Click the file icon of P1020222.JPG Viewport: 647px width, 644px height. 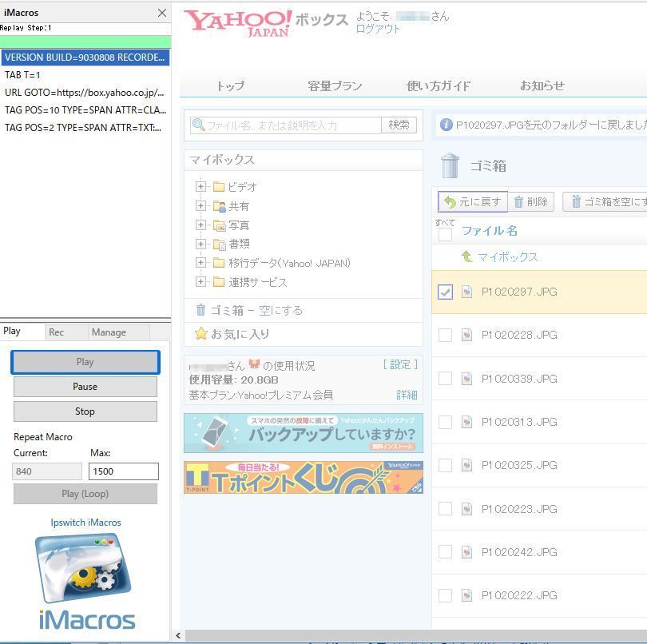[466, 595]
